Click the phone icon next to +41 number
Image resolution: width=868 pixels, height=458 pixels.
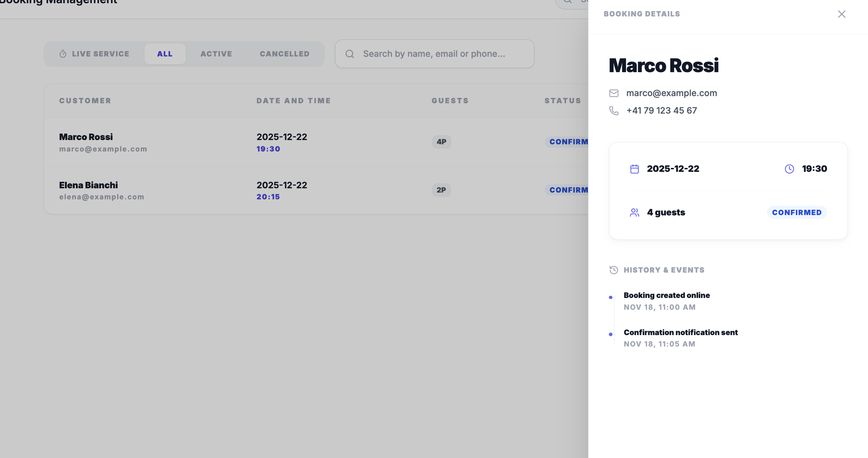pos(614,111)
